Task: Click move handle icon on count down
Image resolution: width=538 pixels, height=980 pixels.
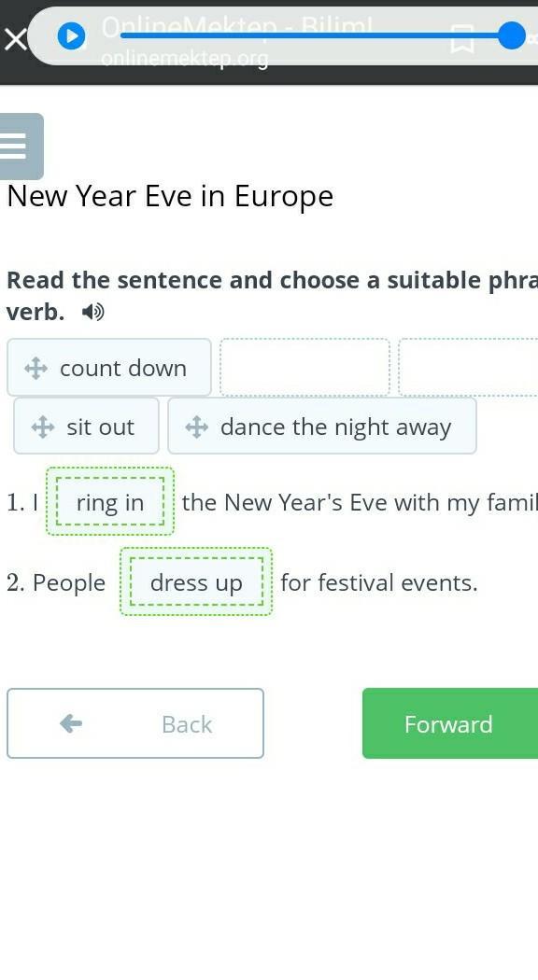Action: (35, 368)
